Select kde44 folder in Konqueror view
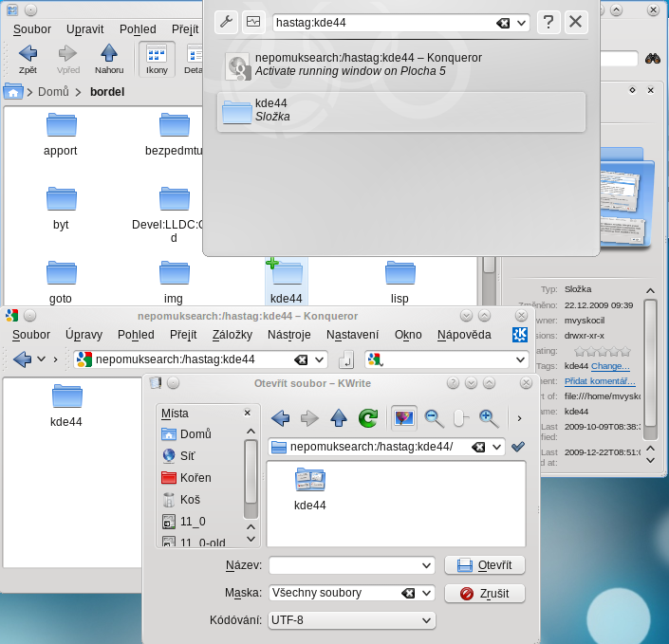The image size is (669, 644). (66, 405)
